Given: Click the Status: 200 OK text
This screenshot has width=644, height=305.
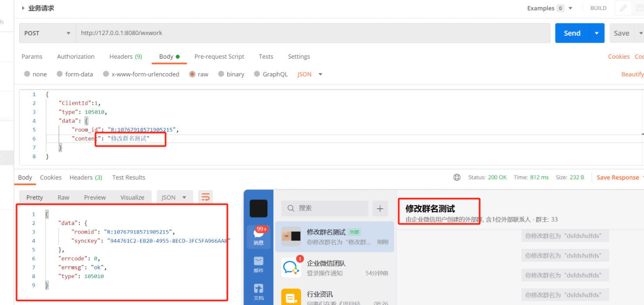Looking at the screenshot, I should 487,178.
